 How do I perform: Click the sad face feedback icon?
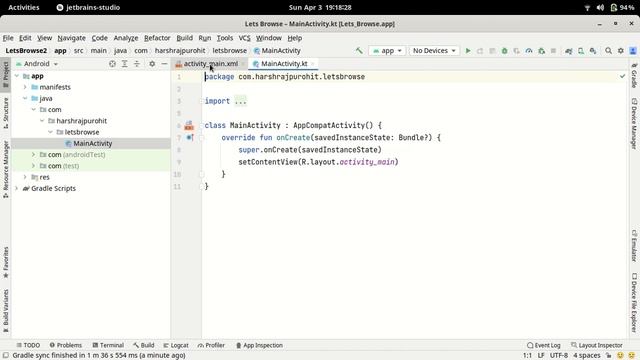coord(632,356)
